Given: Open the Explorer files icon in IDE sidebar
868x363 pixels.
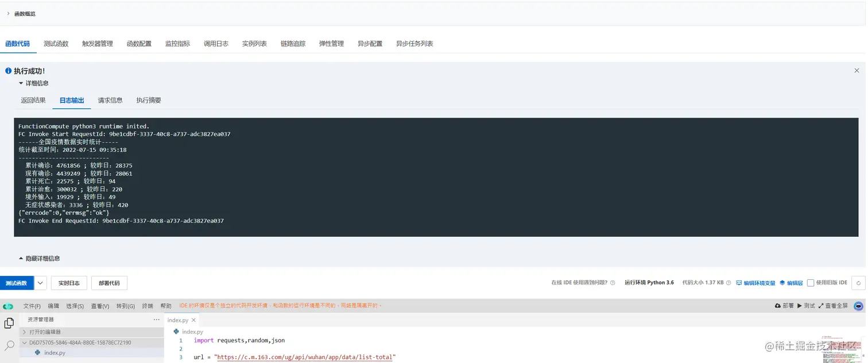Looking at the screenshot, I should click(9, 323).
